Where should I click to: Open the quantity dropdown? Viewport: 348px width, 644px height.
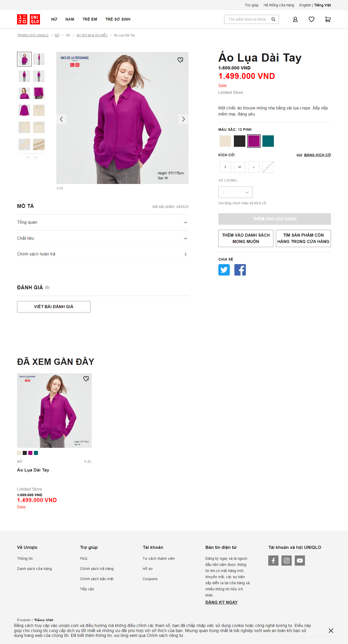point(235,192)
